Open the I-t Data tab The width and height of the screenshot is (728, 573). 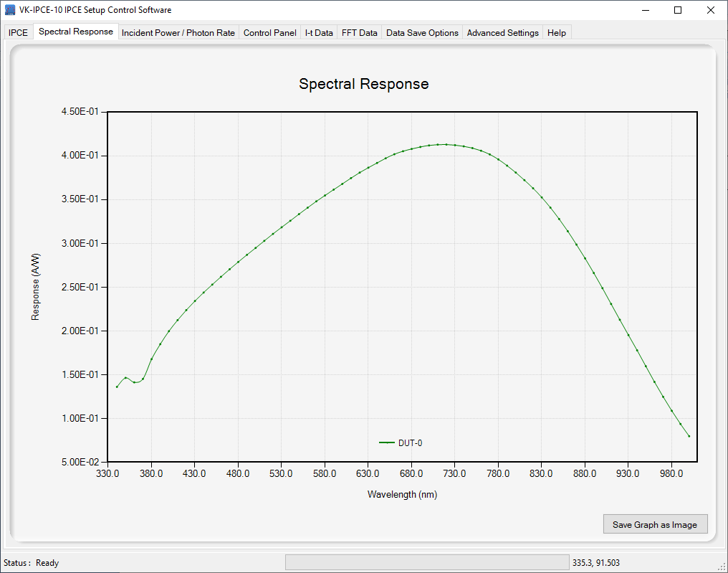pos(319,33)
